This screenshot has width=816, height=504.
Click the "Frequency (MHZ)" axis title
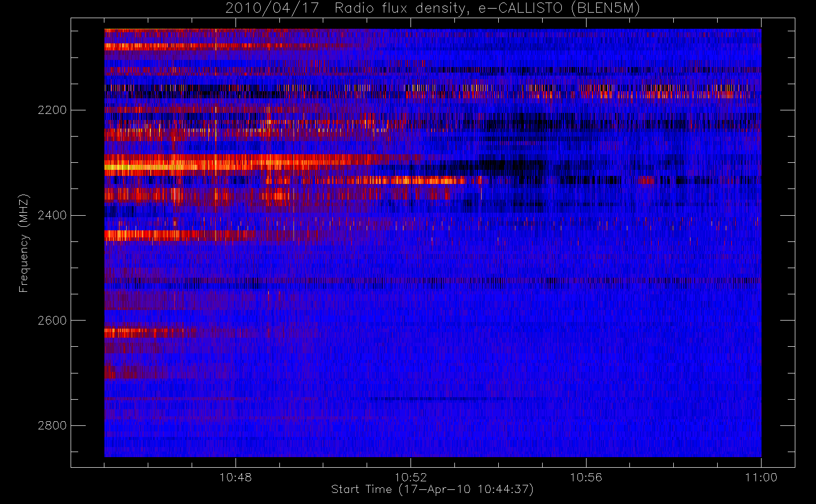point(24,243)
